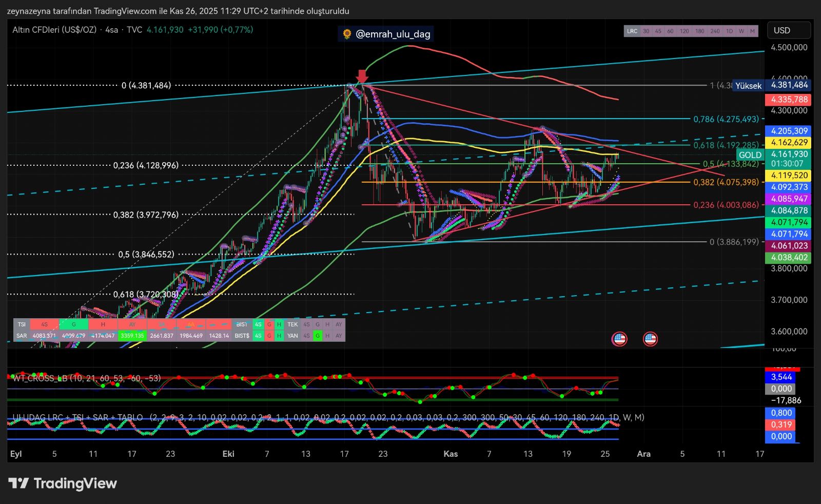Open symbol search via Altın CFDleri title
Image resolution: width=821 pixels, height=504 pixels.
[x=54, y=30]
